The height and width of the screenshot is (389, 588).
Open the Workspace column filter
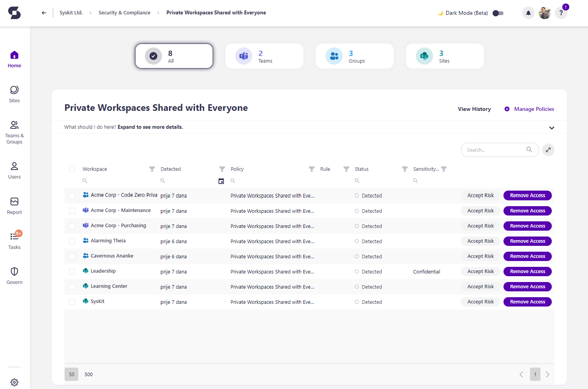(x=152, y=169)
